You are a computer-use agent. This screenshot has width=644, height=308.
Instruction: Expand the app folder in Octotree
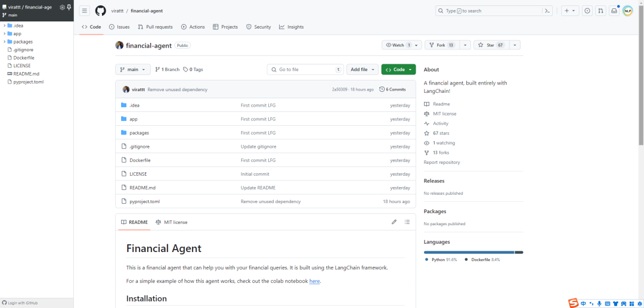coord(4,33)
